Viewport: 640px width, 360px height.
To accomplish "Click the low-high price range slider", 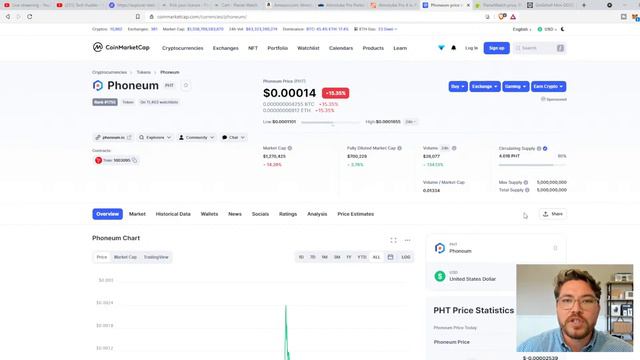I will 331,122.
